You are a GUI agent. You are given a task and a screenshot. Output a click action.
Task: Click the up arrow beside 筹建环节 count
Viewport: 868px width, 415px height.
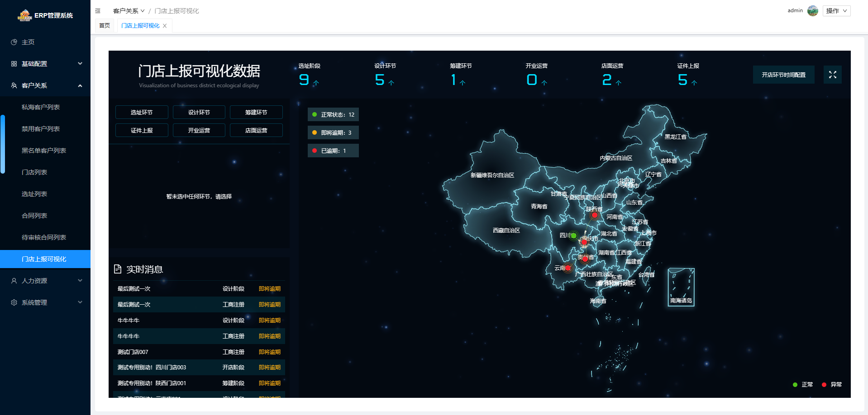pos(463,83)
